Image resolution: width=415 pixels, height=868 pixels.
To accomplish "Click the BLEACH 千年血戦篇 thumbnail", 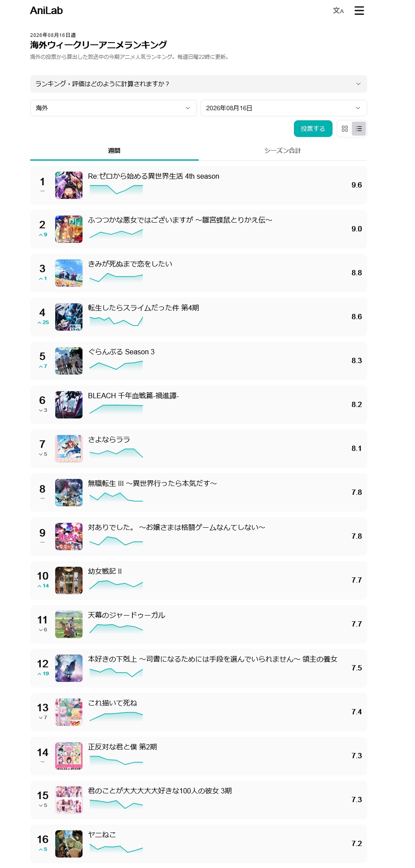I will (69, 405).
